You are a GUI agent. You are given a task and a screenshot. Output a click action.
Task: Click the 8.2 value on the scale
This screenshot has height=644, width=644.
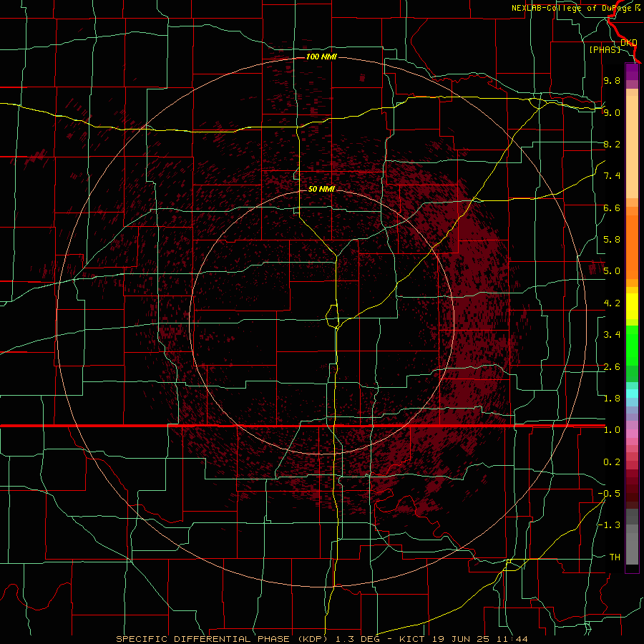[612, 144]
